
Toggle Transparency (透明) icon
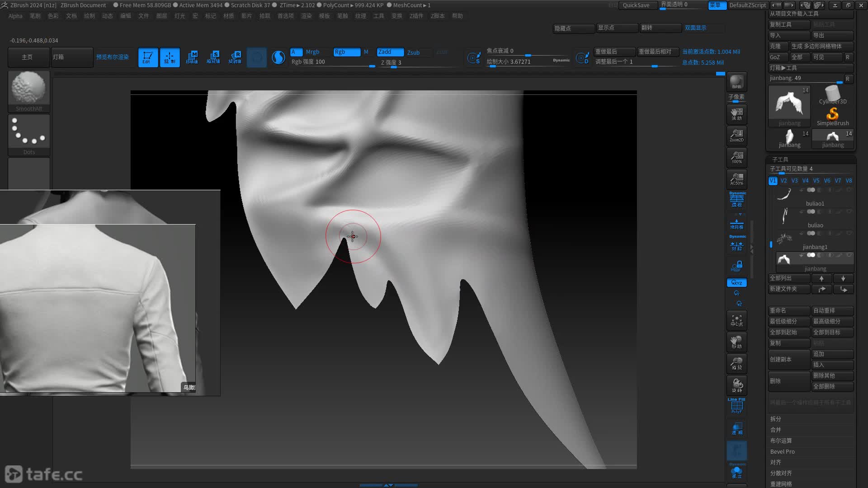click(736, 429)
